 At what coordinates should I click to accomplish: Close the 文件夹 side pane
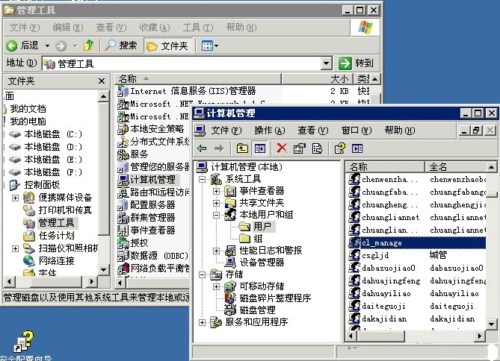[x=102, y=81]
